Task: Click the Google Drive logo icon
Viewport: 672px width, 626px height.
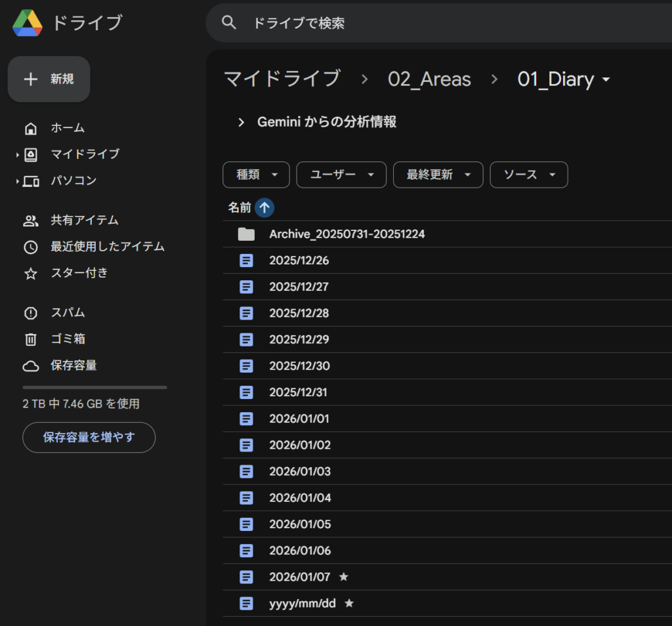Action: 28,23
